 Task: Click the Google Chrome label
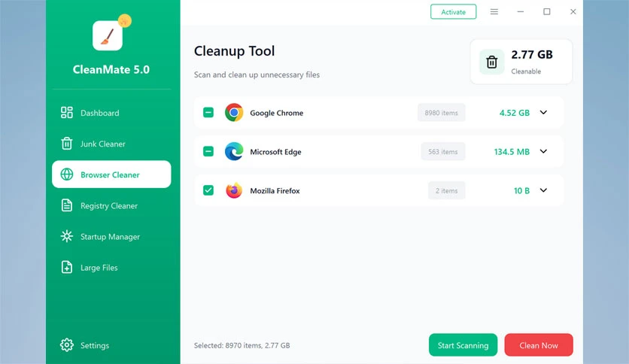pos(276,113)
